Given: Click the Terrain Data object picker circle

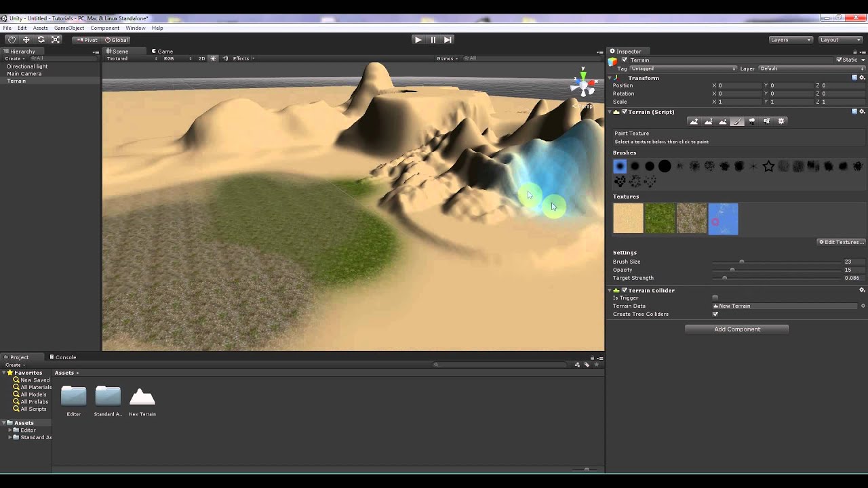Looking at the screenshot, I should pyautogui.click(x=863, y=306).
